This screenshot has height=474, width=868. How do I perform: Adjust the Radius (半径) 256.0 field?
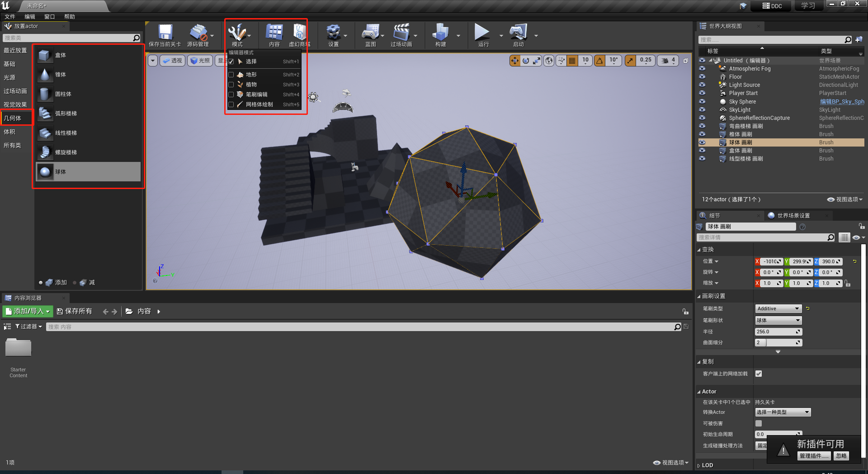tap(778, 332)
